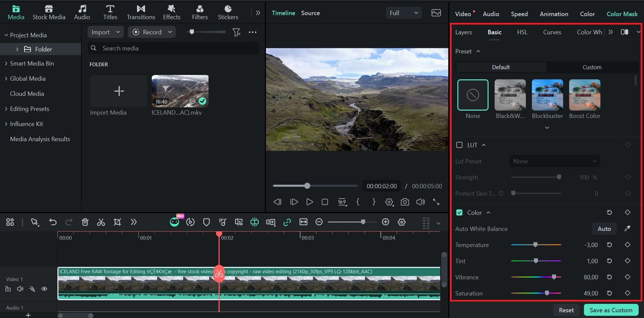Screen dimensions: 644x318
Task: Toggle the compare view icon in Color panel
Action: pos(625,32)
